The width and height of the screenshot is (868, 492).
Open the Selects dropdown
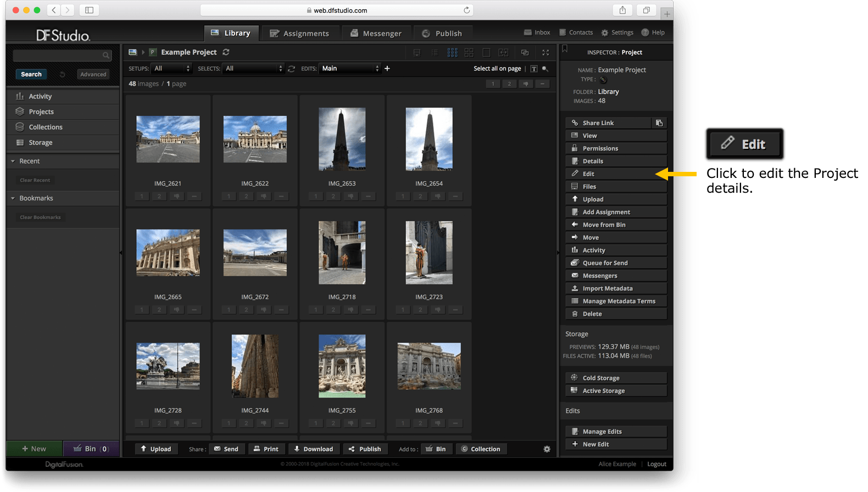point(253,69)
